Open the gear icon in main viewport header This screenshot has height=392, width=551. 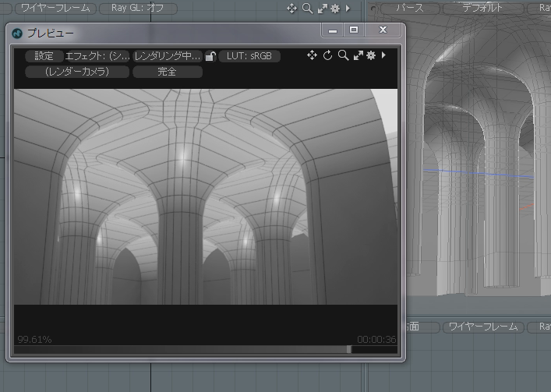coord(335,8)
